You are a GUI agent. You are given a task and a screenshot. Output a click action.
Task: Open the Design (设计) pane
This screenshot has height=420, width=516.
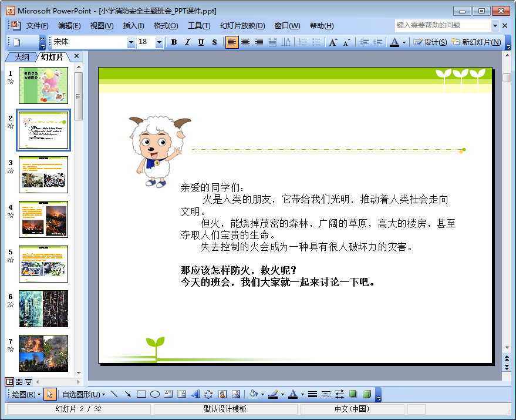coord(430,42)
